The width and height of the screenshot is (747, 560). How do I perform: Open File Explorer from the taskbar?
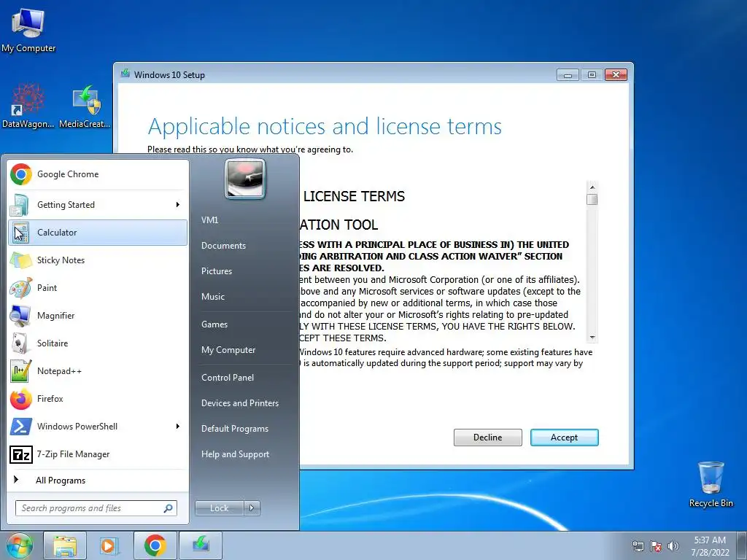[x=65, y=545]
